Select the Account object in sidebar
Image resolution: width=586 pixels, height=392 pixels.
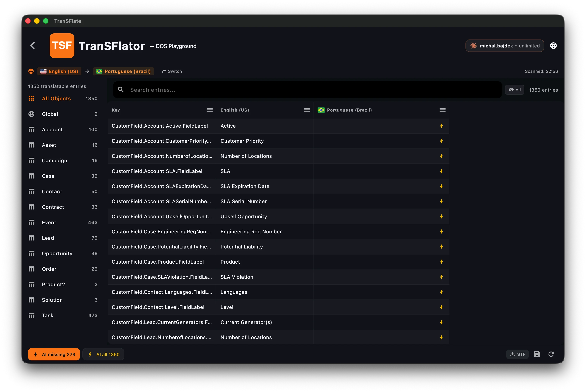tap(52, 130)
